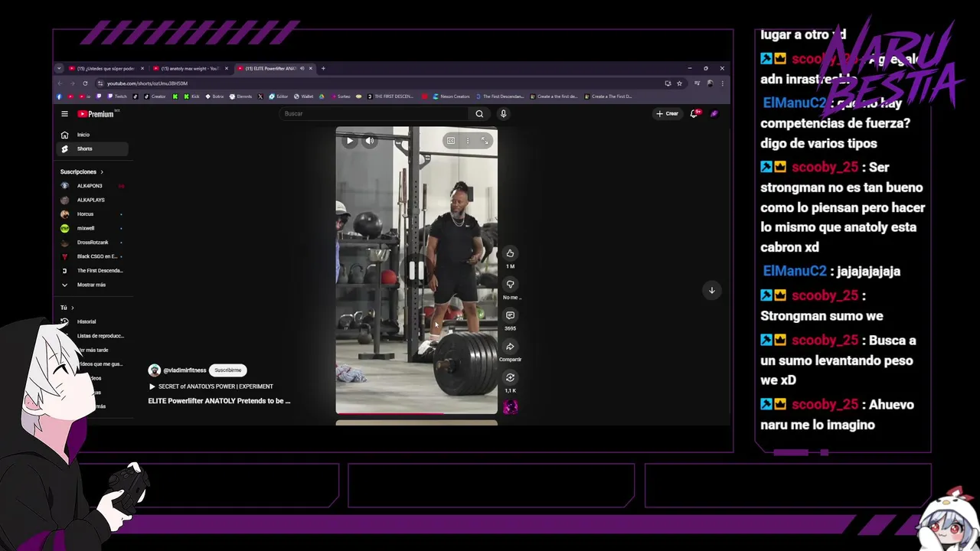Open the short's three-dot more options
Screen dimensions: 980x551
[468, 141]
